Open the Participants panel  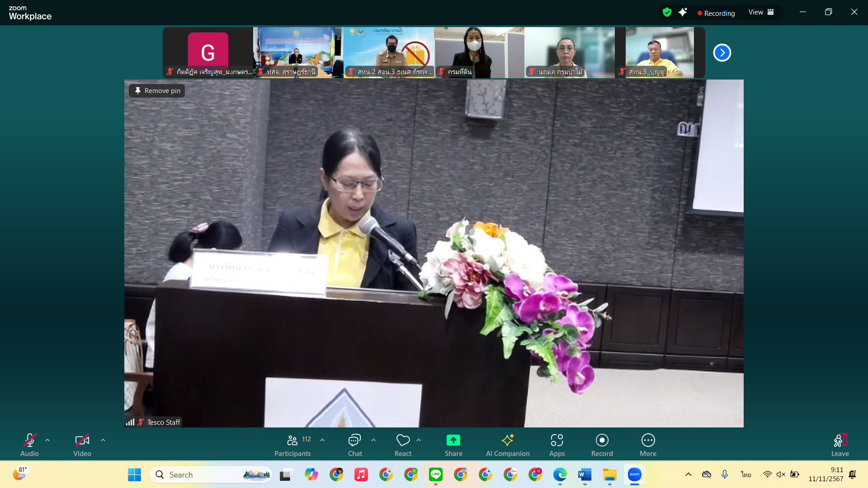coord(292,445)
